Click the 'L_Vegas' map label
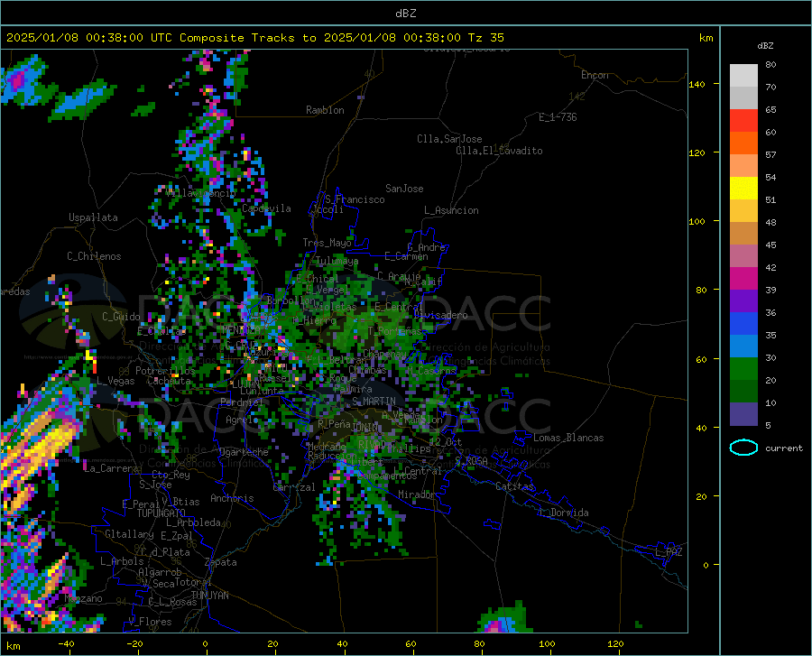Image resolution: width=812 pixels, height=656 pixels. click(115, 381)
